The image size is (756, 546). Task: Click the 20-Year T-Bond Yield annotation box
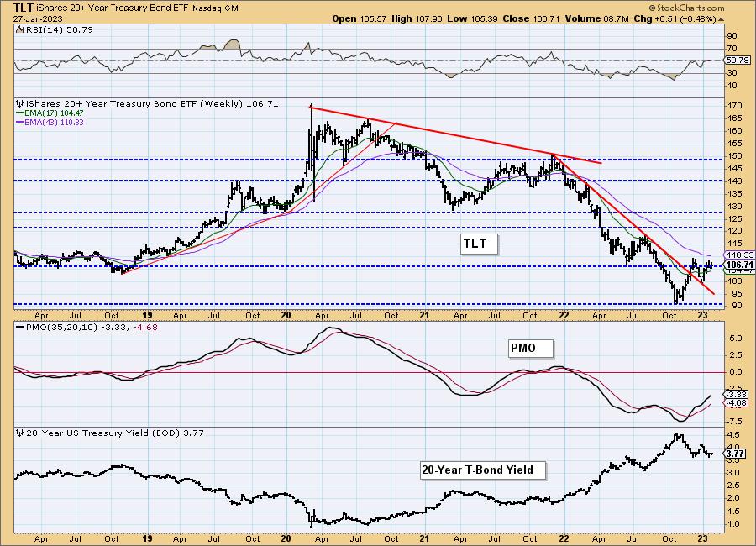483,470
